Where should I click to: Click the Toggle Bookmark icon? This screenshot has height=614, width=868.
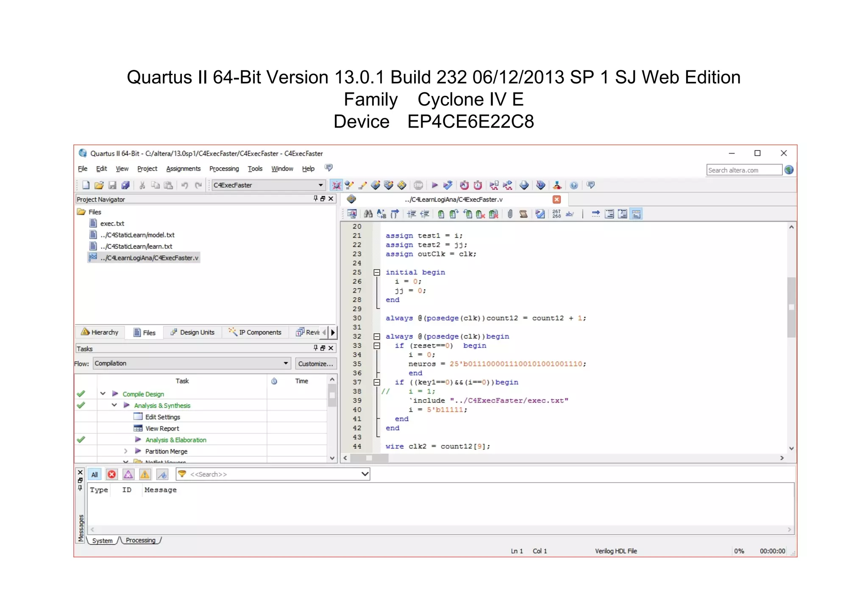441,214
